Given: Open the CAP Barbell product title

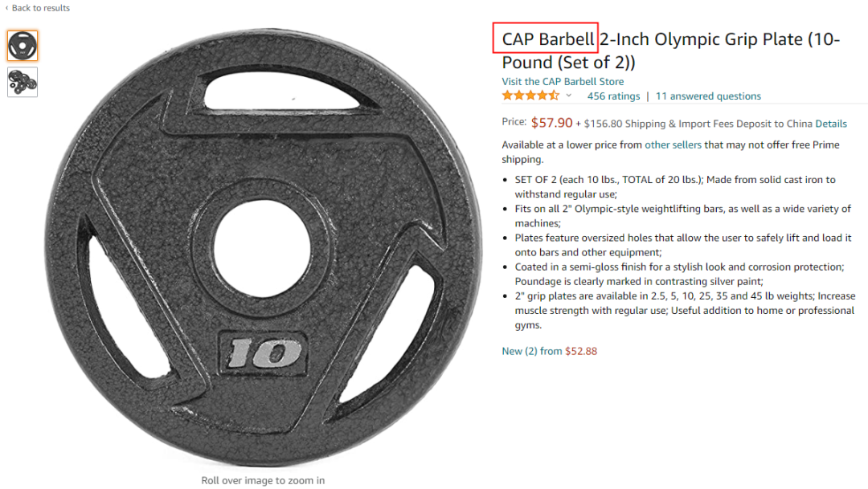Looking at the screenshot, I should [x=671, y=51].
